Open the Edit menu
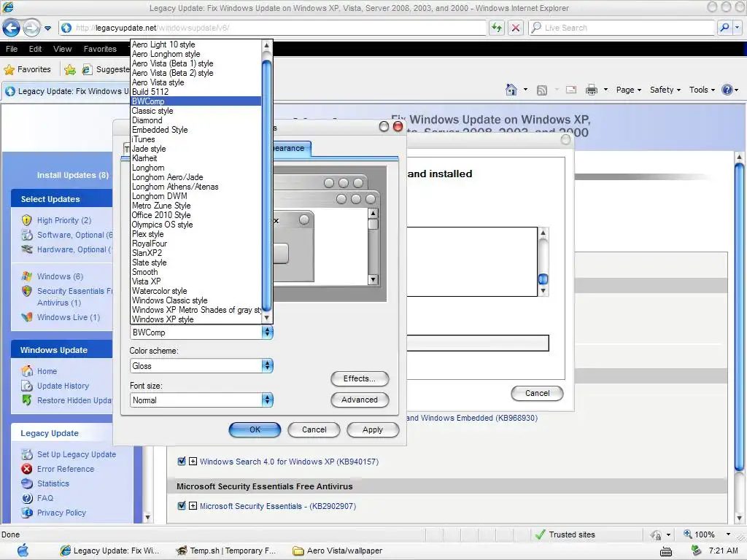 click(35, 49)
